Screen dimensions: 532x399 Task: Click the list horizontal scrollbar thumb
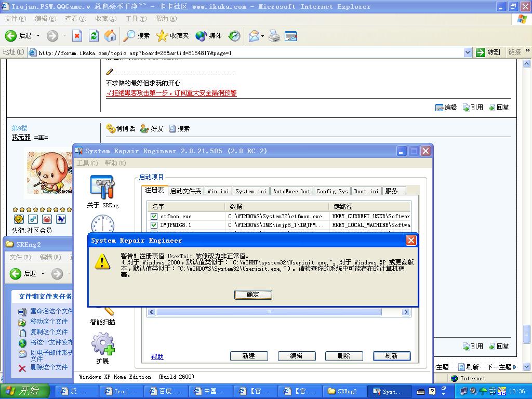point(269,312)
